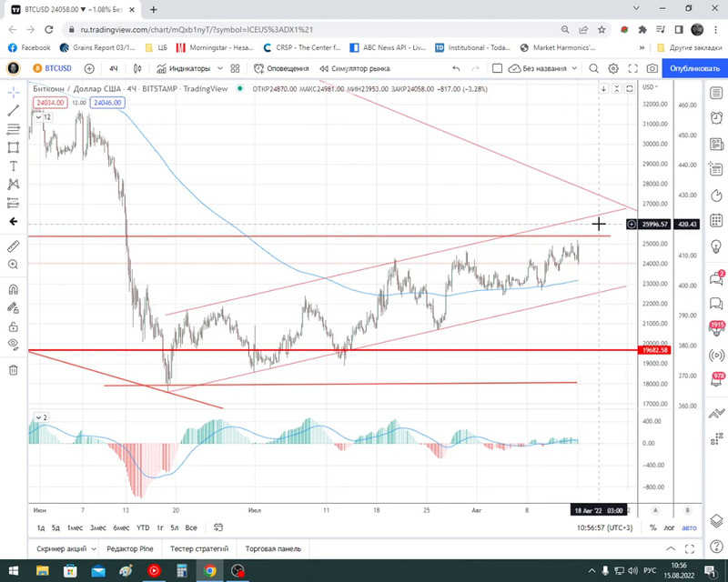Open the Скринер акций dropdown arrow
Viewport: 728px width, 582px height.
tap(95, 549)
